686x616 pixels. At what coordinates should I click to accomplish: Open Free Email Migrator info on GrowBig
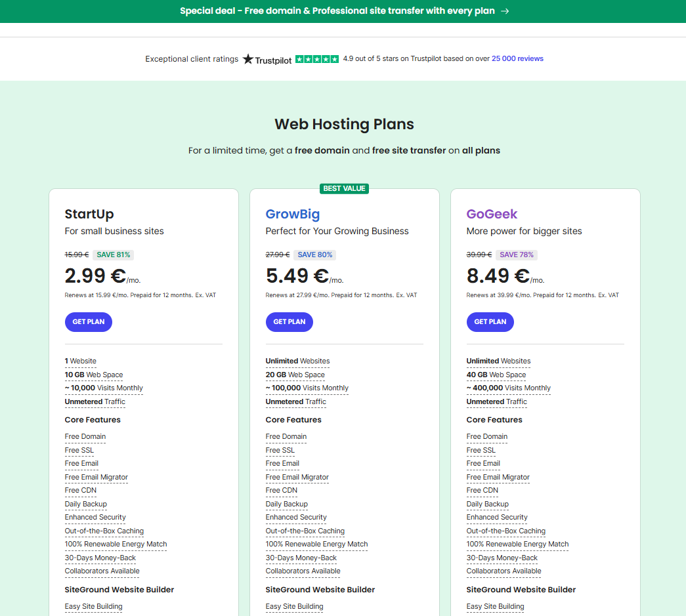(x=297, y=477)
